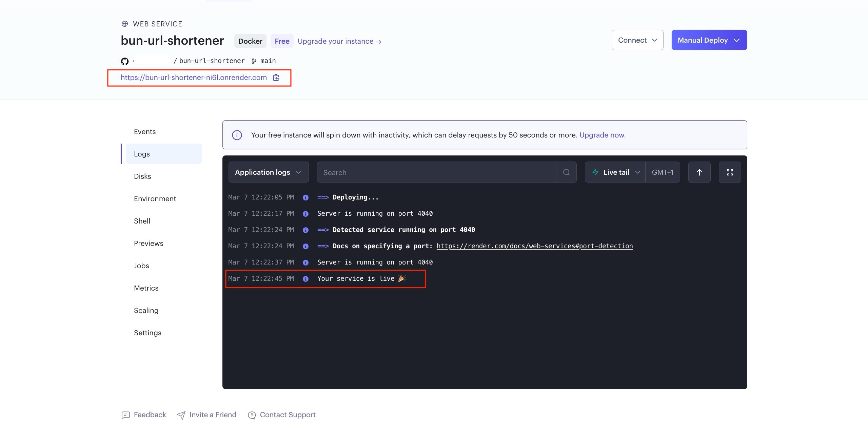The width and height of the screenshot is (868, 423).
Task: Copy the onrender.com service URL
Action: pyautogui.click(x=276, y=78)
